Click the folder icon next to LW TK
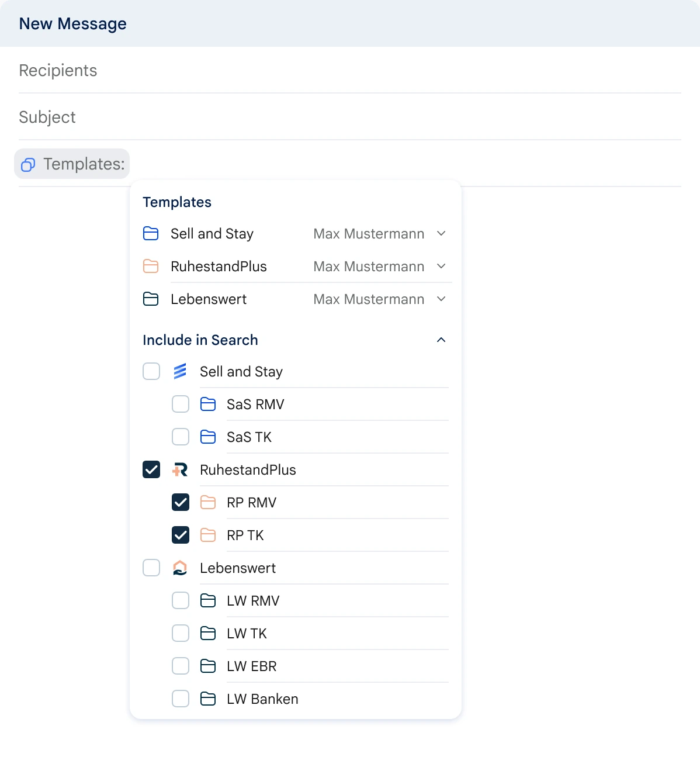 [208, 633]
